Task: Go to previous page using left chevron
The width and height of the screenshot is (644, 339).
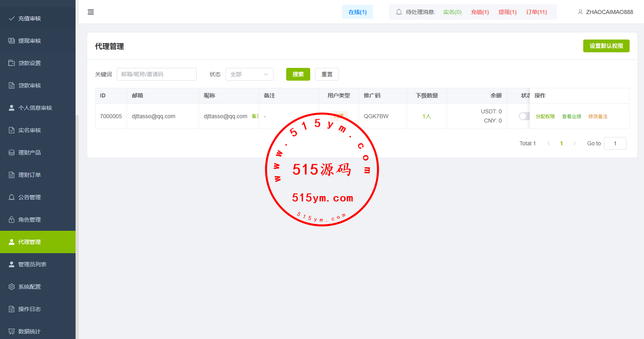Action: (x=548, y=143)
